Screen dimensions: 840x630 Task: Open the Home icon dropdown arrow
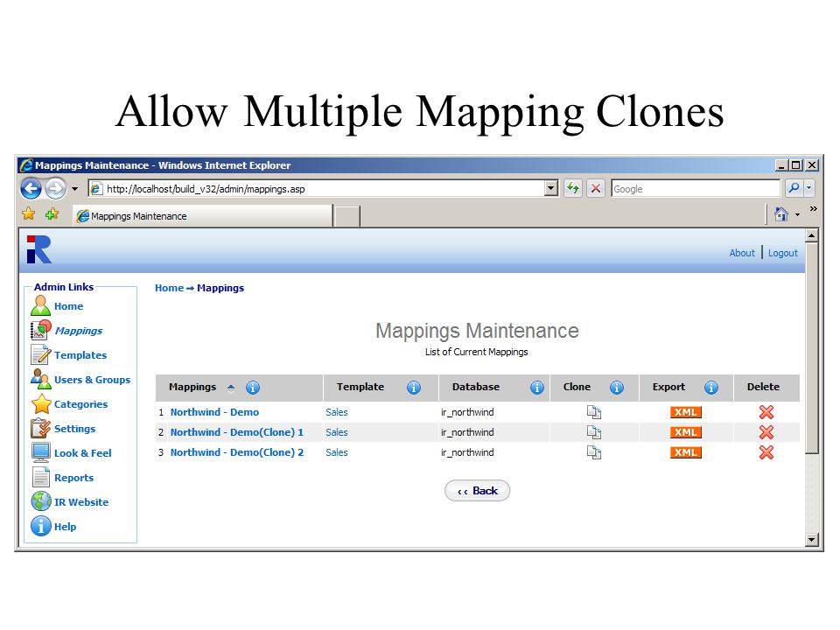click(798, 215)
